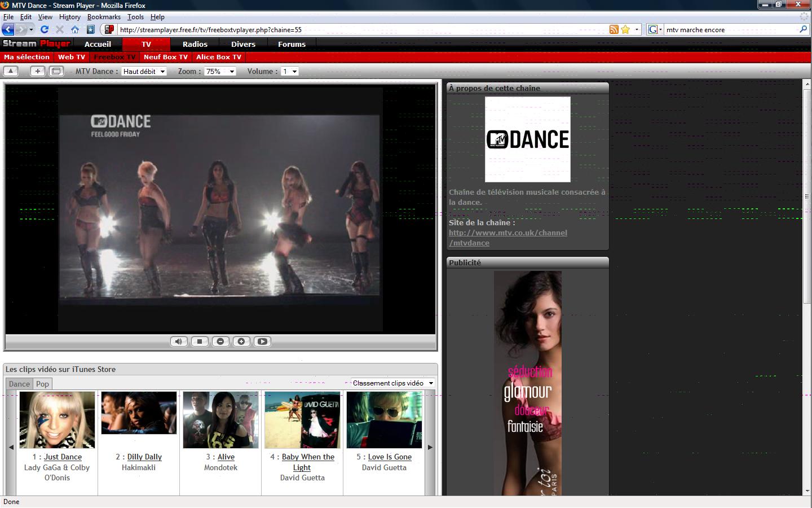Open the Tools menu
Image resolution: width=812 pixels, height=508 pixels.
135,17
